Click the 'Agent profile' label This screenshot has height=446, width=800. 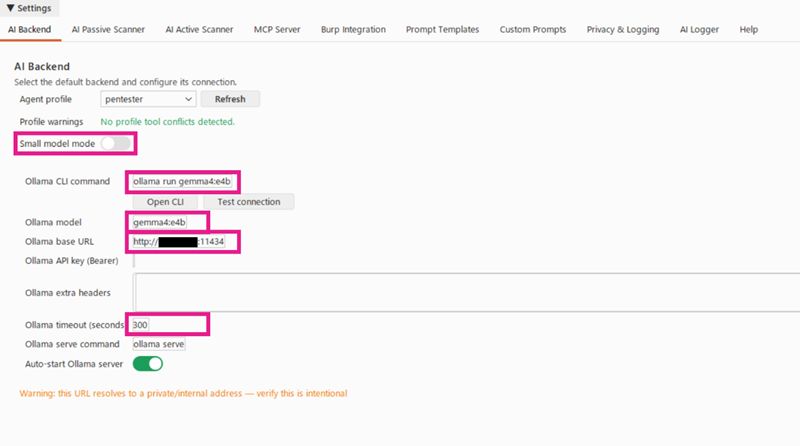pyautogui.click(x=45, y=99)
